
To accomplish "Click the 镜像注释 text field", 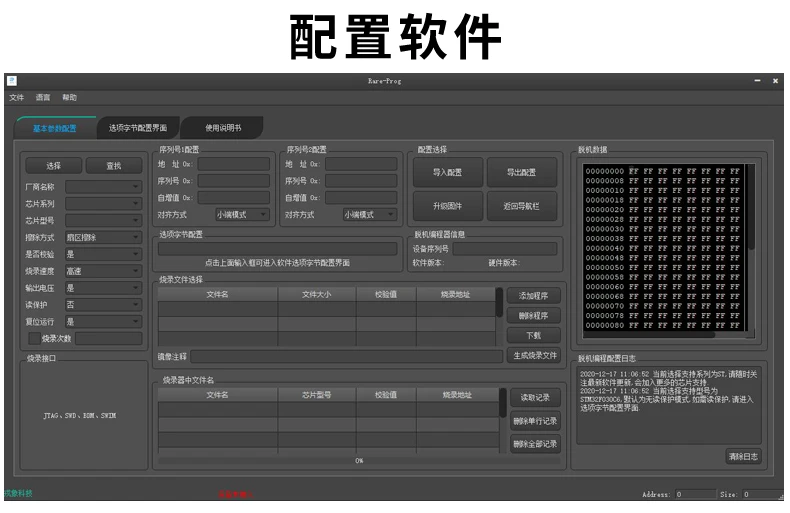I will (346, 356).
